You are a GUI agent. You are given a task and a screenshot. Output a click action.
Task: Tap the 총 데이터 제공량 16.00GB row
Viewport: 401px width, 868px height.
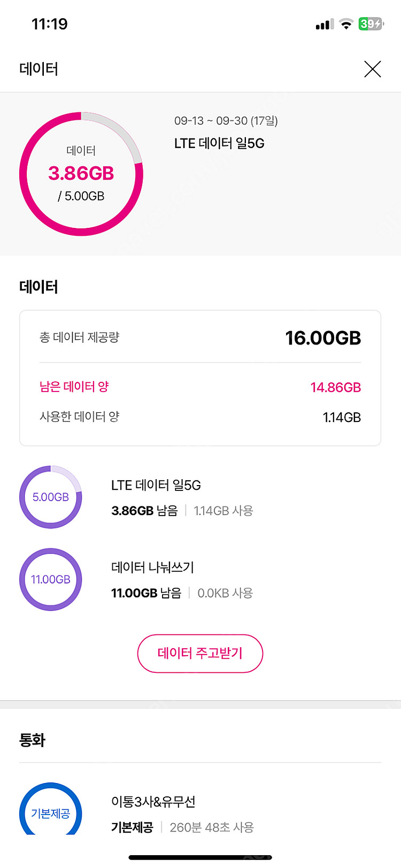click(200, 337)
